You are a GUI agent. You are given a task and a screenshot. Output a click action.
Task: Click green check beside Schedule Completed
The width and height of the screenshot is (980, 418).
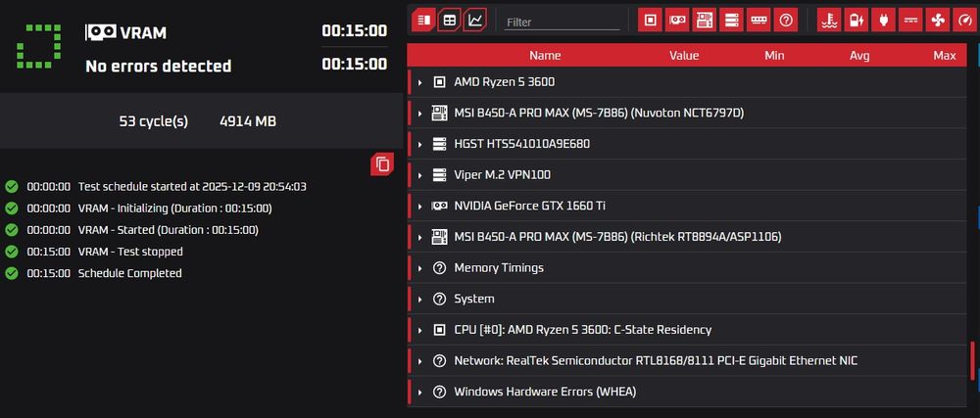click(11, 273)
